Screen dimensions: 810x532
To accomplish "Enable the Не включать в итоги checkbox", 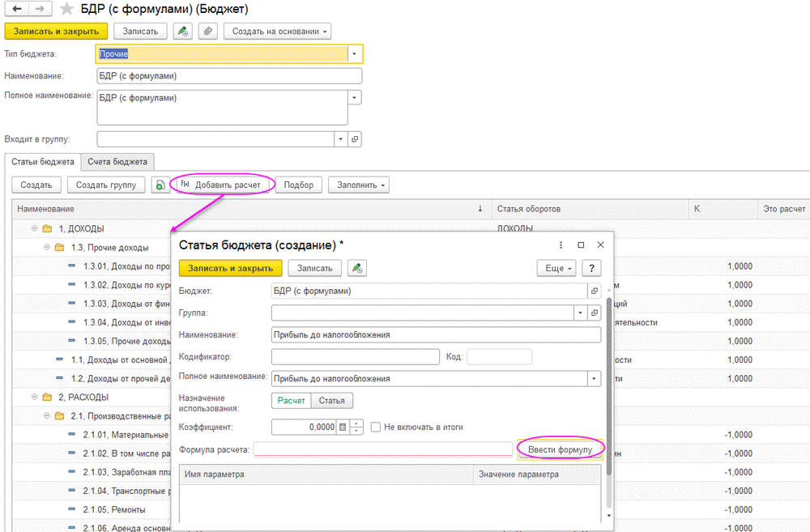I will tap(376, 427).
